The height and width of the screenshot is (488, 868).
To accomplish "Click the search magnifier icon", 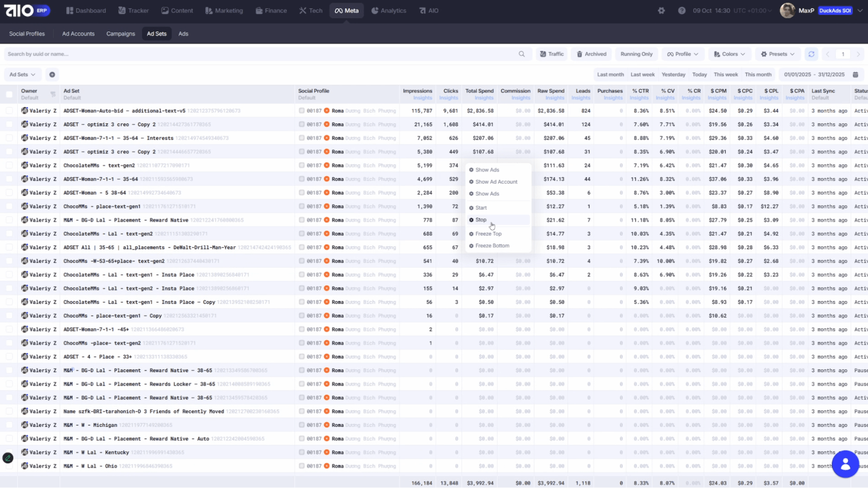I will (x=521, y=54).
